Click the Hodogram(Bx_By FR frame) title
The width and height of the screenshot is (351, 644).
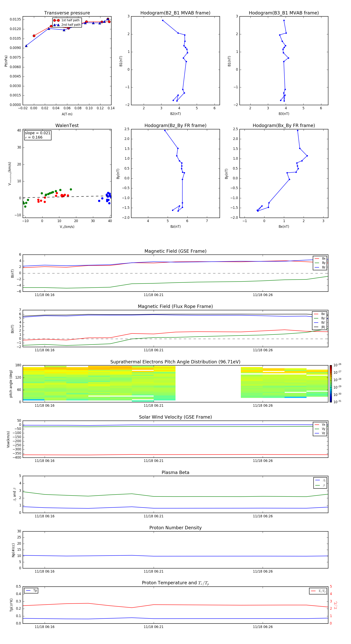pos(284,125)
